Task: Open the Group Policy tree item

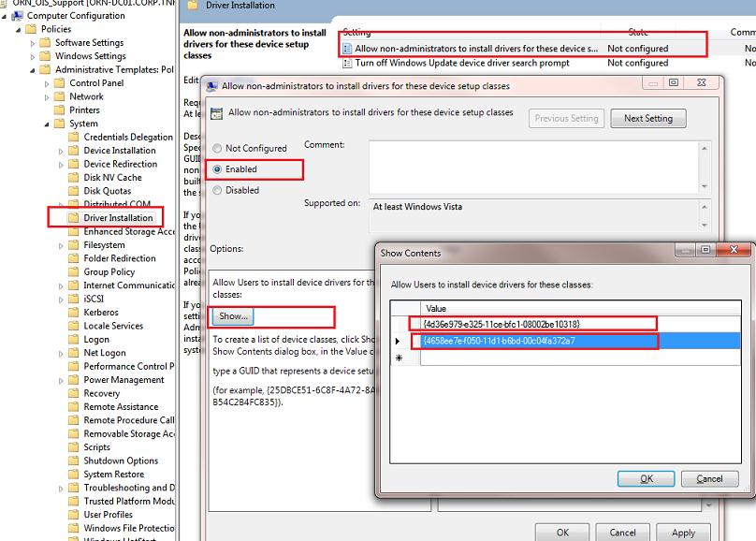Action: coord(109,272)
